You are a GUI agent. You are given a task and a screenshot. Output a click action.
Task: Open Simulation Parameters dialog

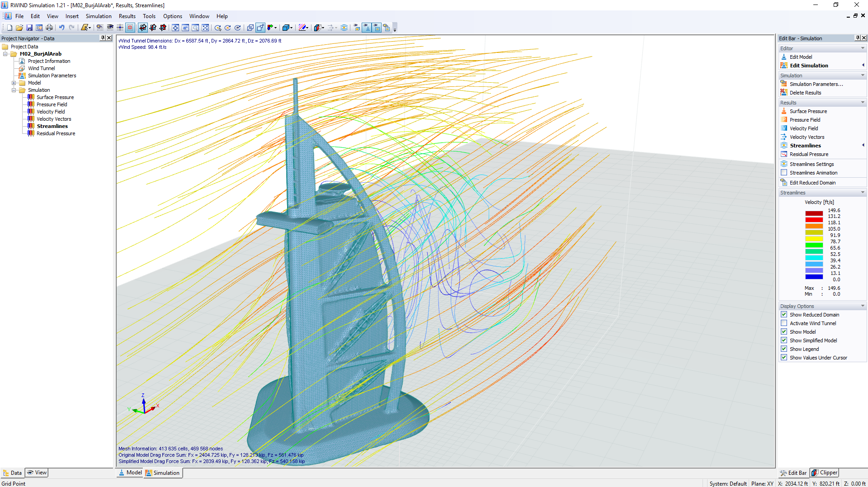click(816, 84)
